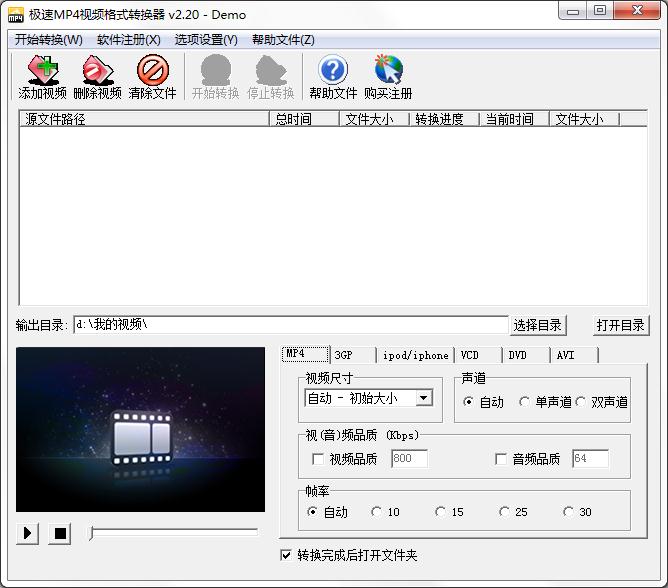Click the 当前时间 column header
Viewport: 668px width, 588px height.
514,119
